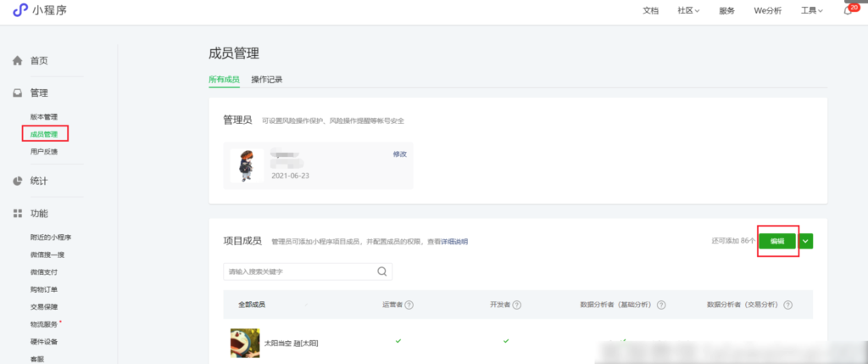The image size is (868, 364).
Task: Open the notification bell icon
Action: pos(847,11)
